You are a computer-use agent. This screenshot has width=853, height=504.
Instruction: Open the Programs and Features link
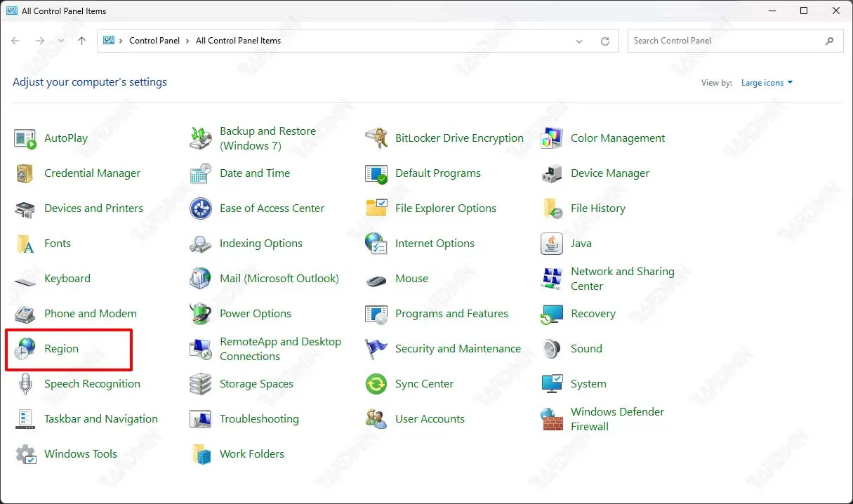[x=451, y=314]
